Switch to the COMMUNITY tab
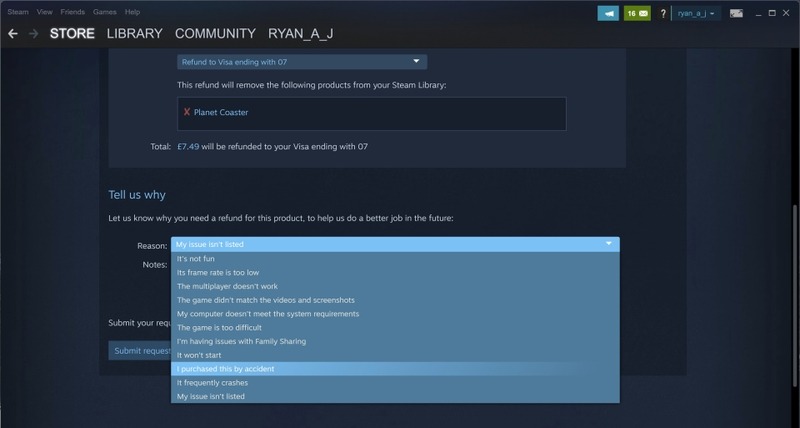Image resolution: width=800 pixels, height=428 pixels. coord(215,34)
